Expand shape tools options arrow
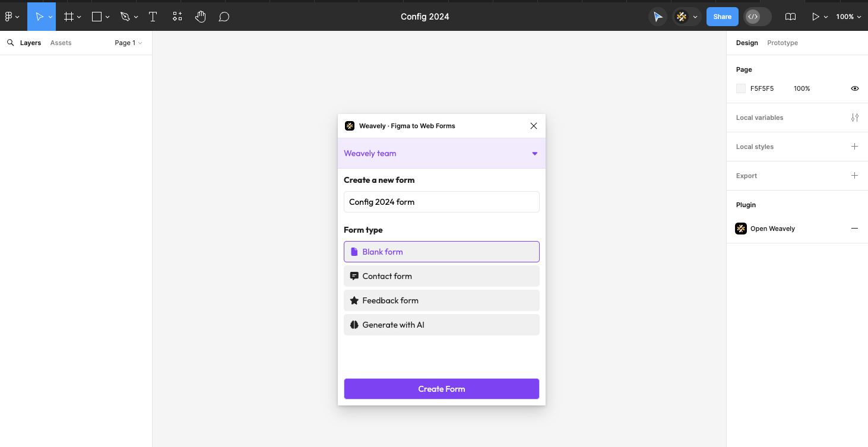Screen dimensions: 868x447 [x=108, y=17]
